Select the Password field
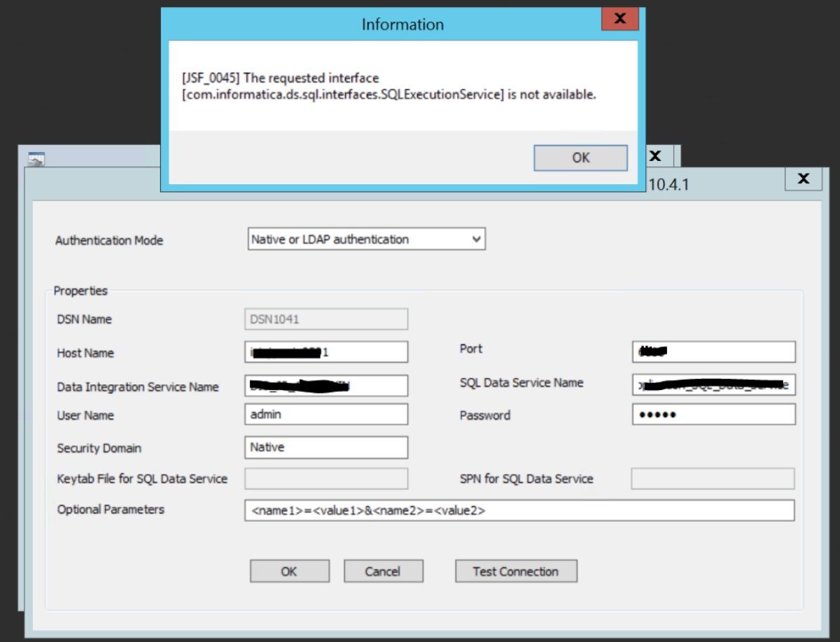Screen dimensions: 840x642 [713, 414]
